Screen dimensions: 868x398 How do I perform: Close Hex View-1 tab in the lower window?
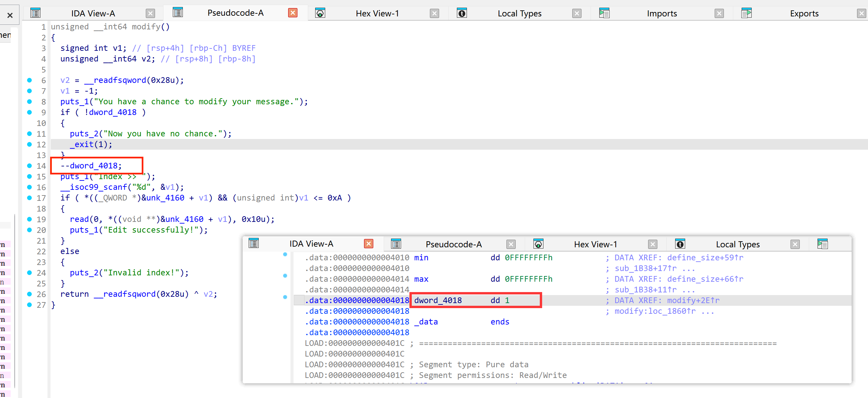[x=653, y=244]
